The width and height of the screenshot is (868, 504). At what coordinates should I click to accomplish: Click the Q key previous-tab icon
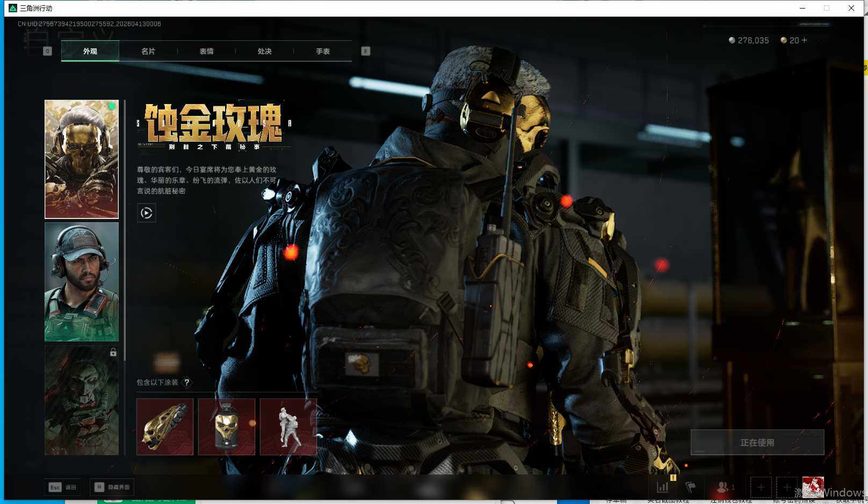47,51
